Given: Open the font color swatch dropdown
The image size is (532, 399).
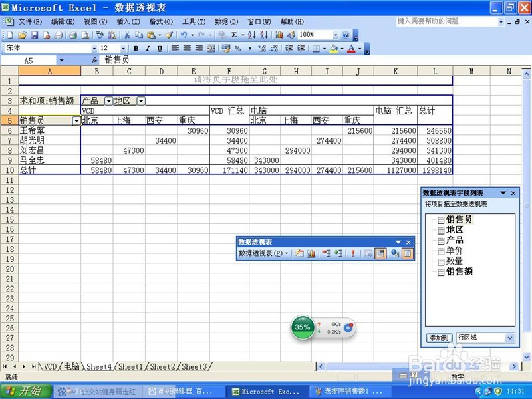Looking at the screenshot, I should click(359, 48).
